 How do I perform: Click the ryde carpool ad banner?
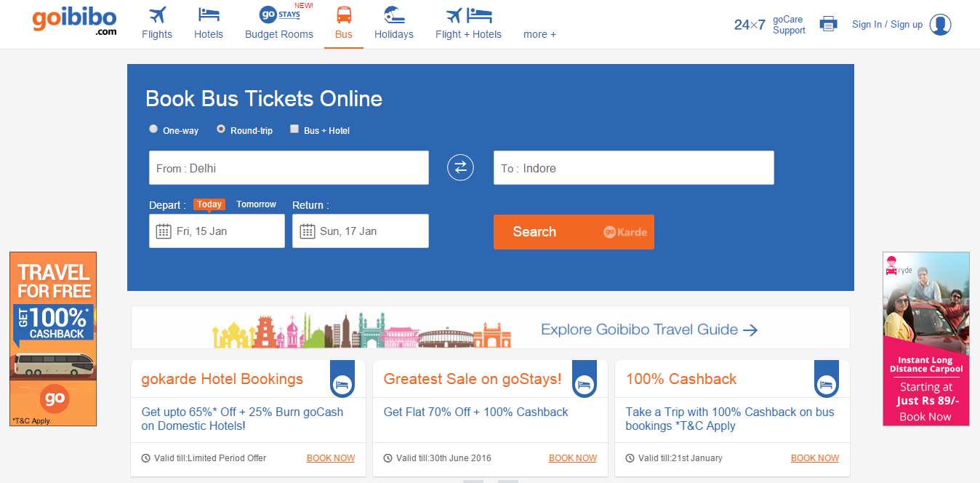tap(926, 339)
